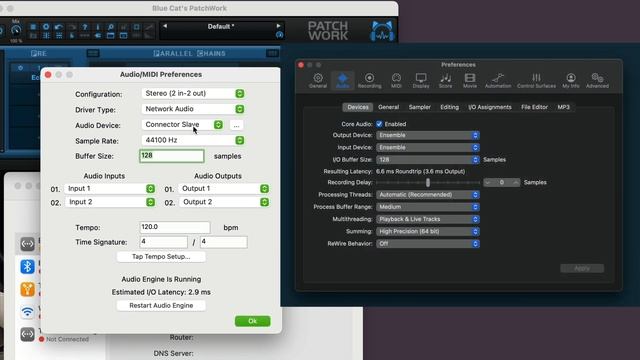The image size is (640, 360).
Task: Click the undo arrow in PatchWork toolbar
Action: click(x=59, y=27)
